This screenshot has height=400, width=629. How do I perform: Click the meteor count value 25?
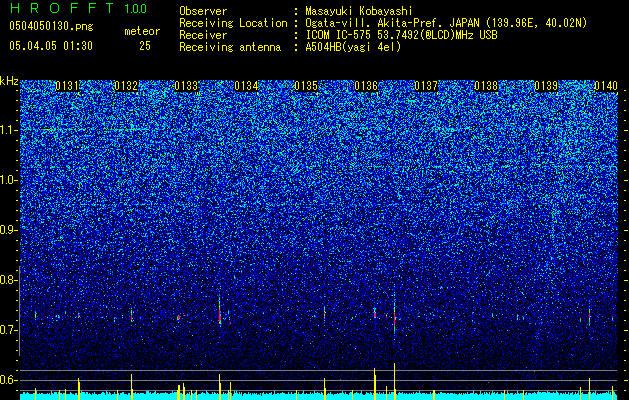(145, 46)
